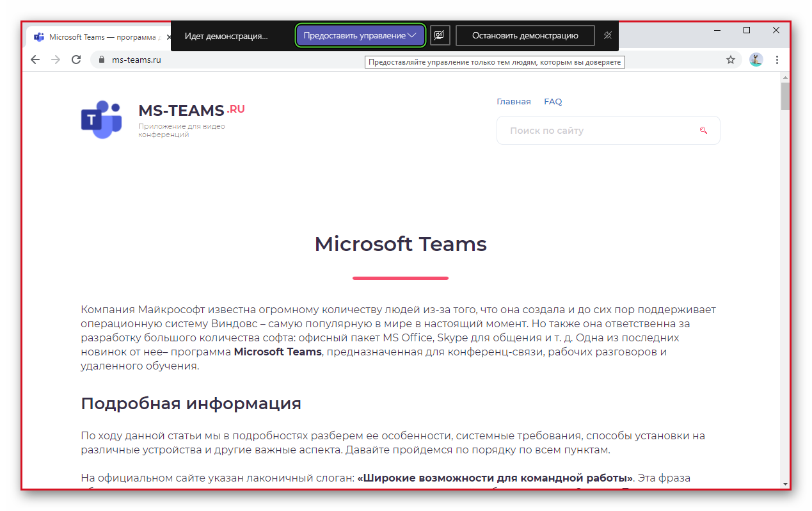Screen dimensions: 812x511
Task: Click the scrollbar up arrow
Action: coord(785,77)
